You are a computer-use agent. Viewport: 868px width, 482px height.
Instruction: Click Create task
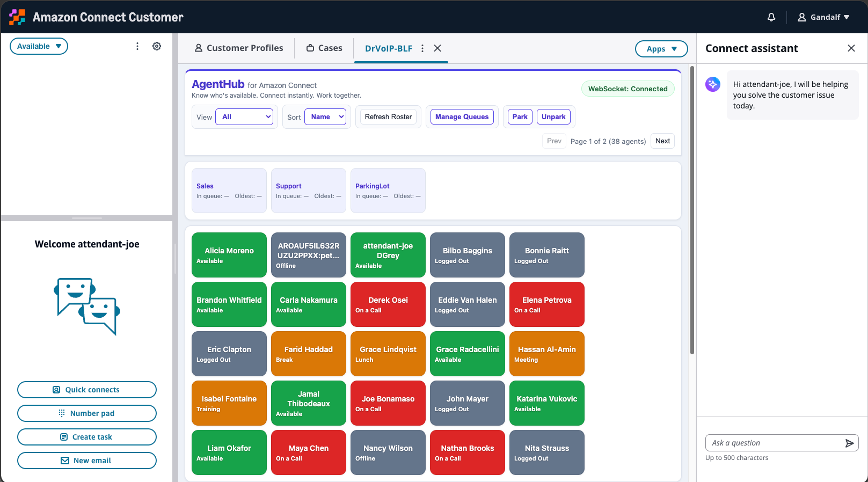tap(87, 437)
